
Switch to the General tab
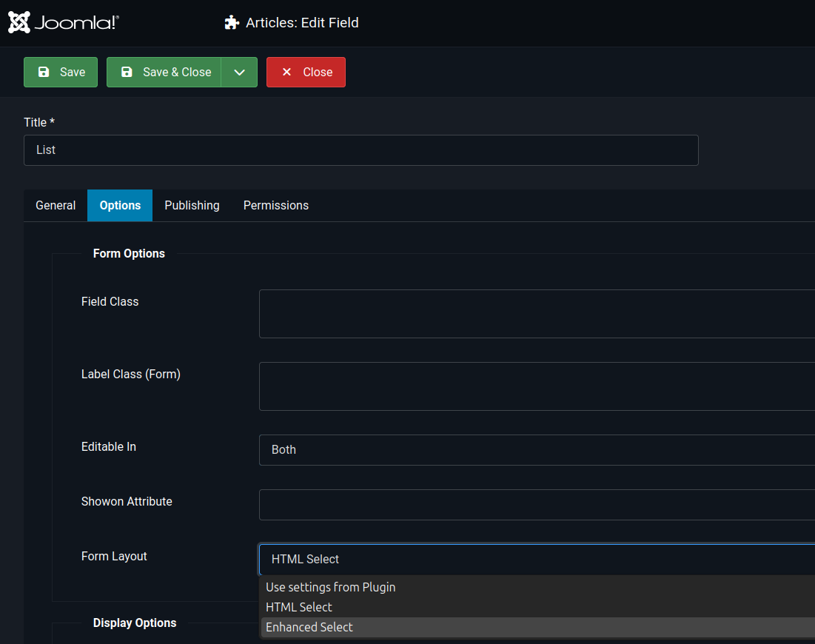pos(56,205)
